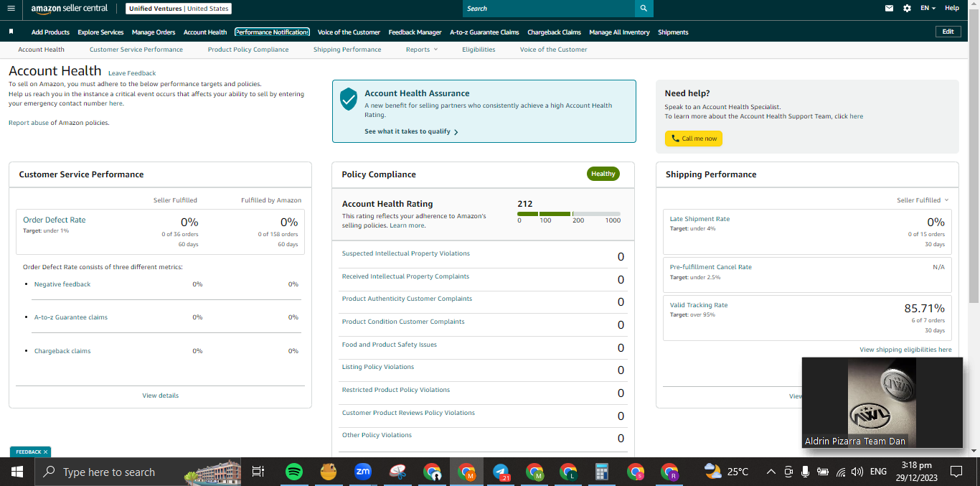Open Calculator from the taskbar
The image size is (980, 486).
(x=602, y=472)
